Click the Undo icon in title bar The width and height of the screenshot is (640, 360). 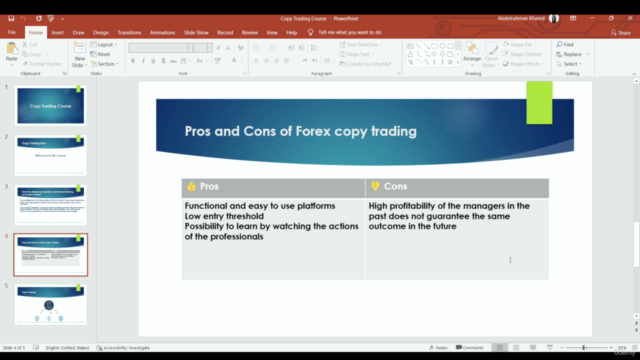tap(23, 18)
